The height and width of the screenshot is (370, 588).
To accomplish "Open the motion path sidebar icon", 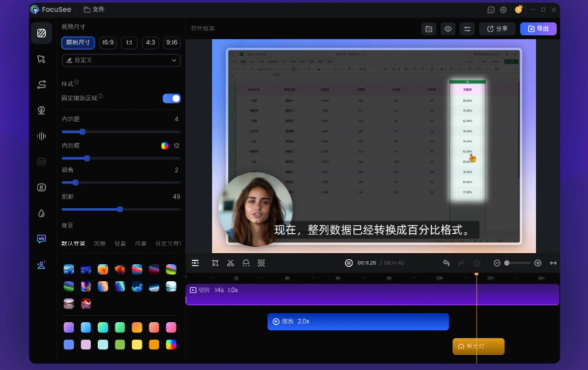I will click(41, 85).
